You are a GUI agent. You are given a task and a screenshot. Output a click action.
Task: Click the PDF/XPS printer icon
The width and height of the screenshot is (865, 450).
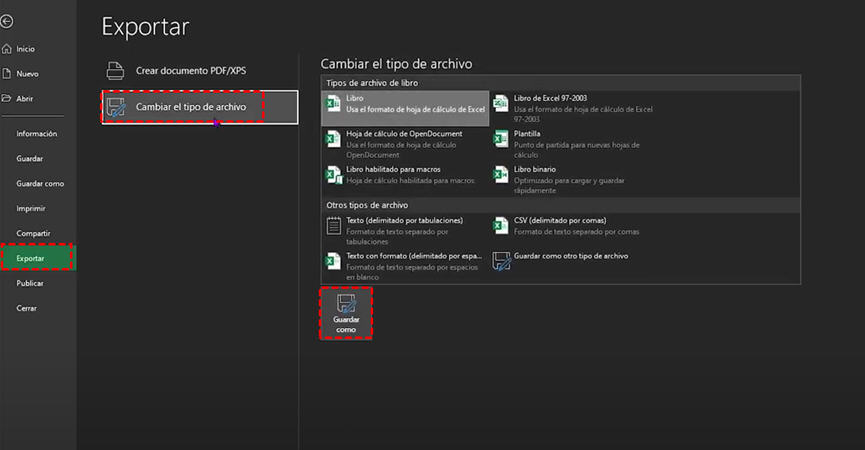pyautogui.click(x=115, y=71)
